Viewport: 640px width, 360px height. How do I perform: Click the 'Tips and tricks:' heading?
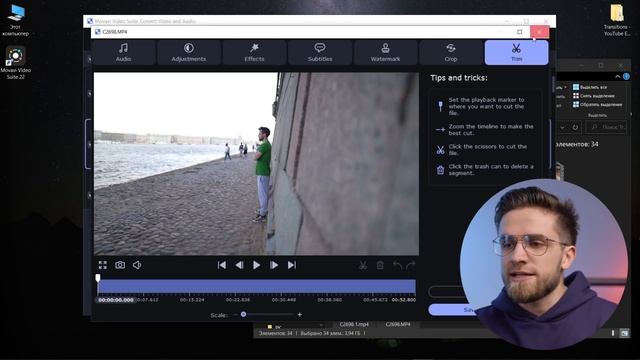tap(459, 78)
